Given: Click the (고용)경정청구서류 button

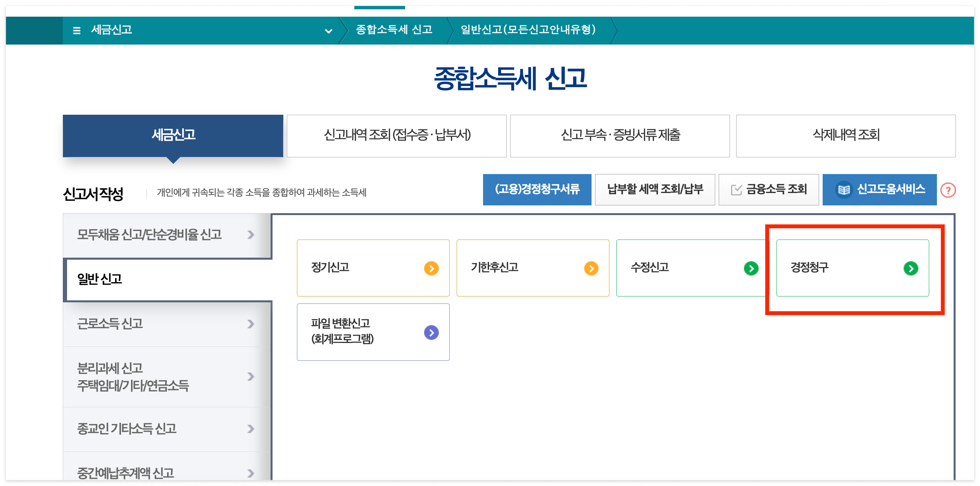Looking at the screenshot, I should coord(537,190).
